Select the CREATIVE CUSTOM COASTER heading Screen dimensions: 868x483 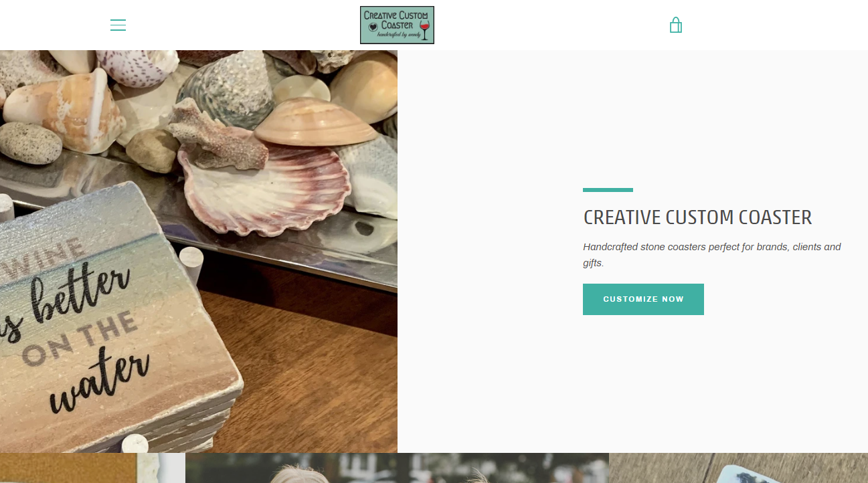[697, 217]
